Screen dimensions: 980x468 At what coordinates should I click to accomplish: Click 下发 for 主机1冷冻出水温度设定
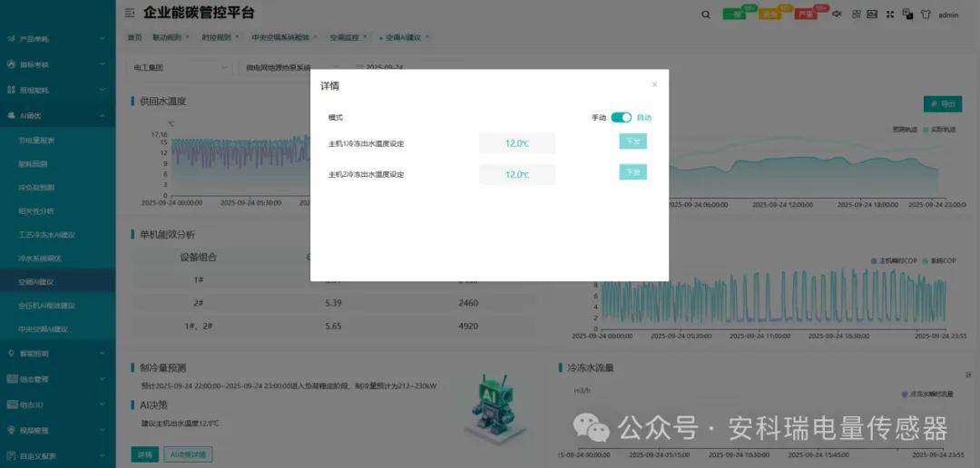point(633,141)
